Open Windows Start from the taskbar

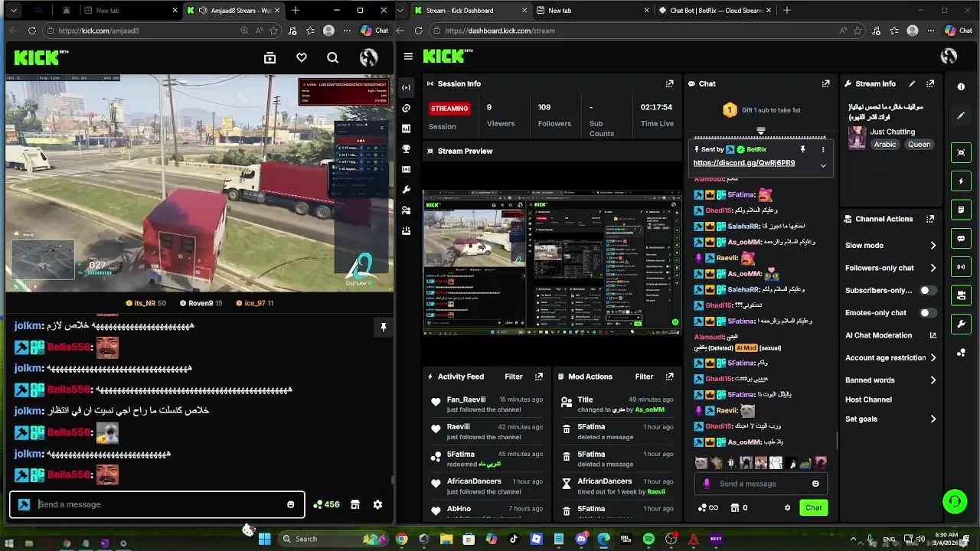[264, 539]
